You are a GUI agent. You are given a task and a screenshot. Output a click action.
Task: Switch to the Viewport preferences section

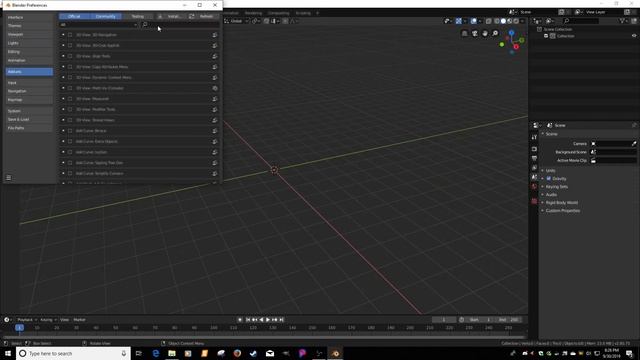29,35
